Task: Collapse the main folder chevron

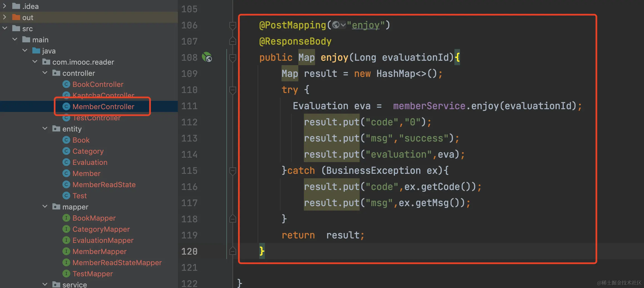Action: (15, 39)
